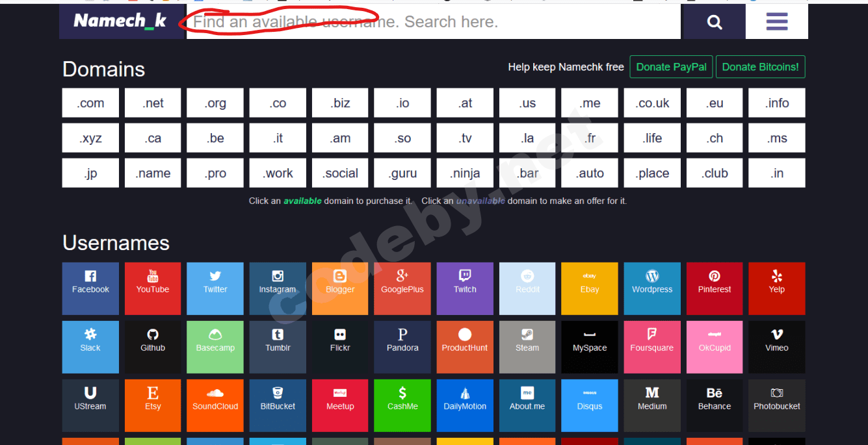Select the Photobucket tile
The height and width of the screenshot is (445, 868).
777,405
